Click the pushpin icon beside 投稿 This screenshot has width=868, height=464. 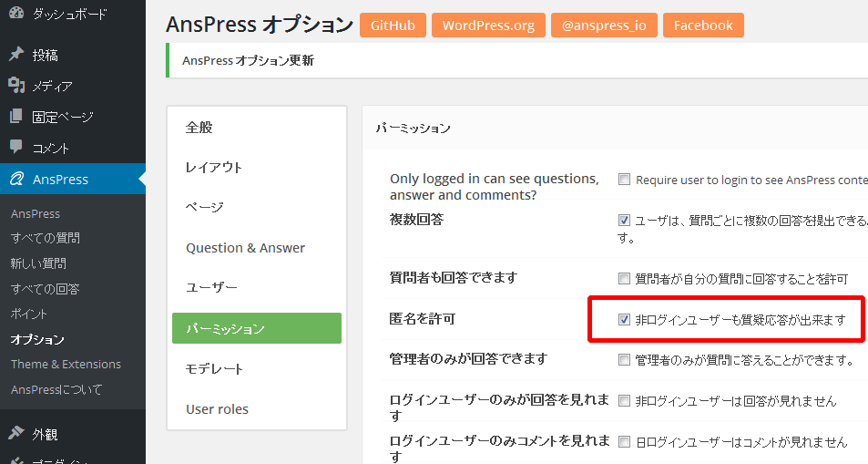click(x=16, y=54)
